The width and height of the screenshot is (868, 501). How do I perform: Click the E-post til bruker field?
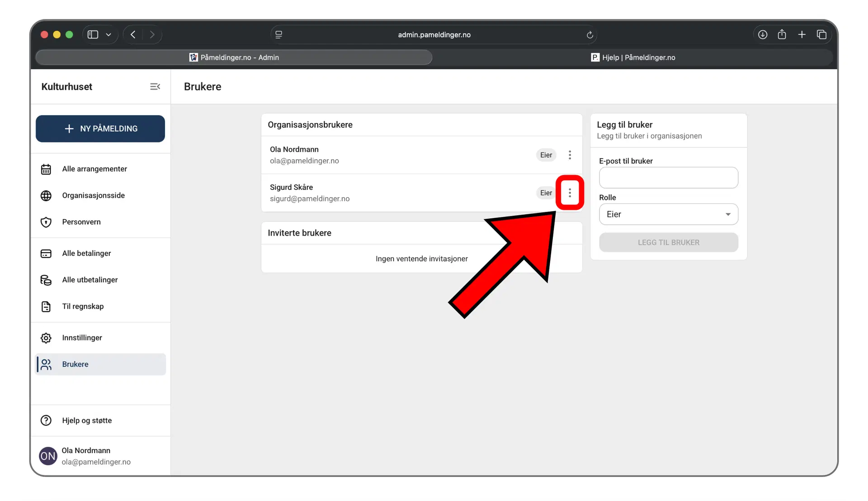coord(668,178)
